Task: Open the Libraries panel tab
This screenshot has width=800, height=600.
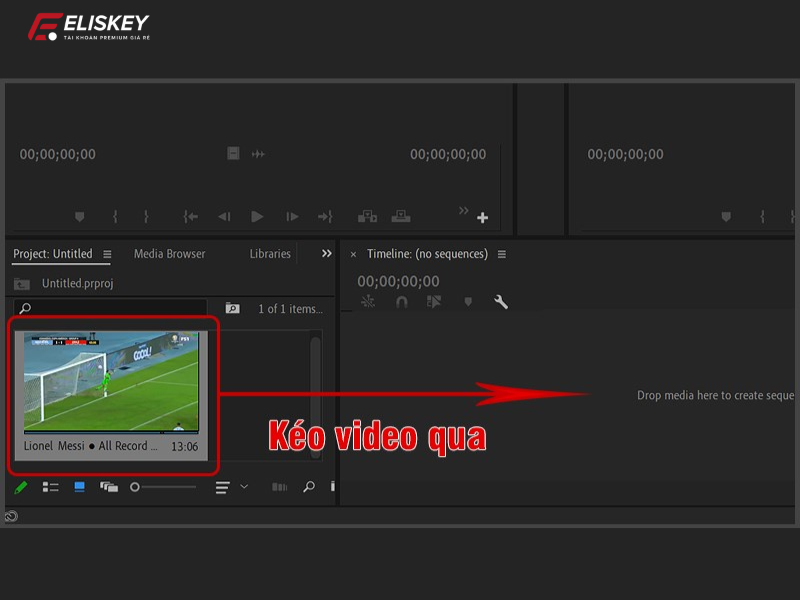Action: pyautogui.click(x=268, y=254)
